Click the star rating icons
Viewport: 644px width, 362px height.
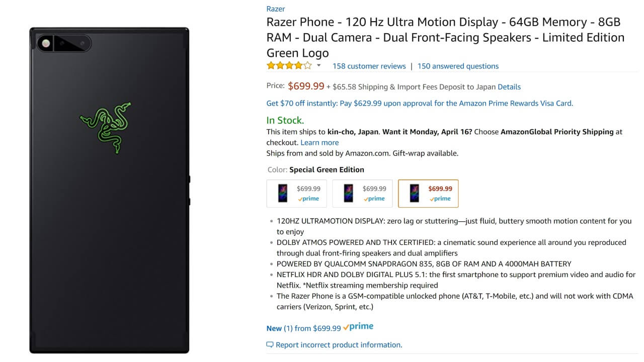point(289,66)
